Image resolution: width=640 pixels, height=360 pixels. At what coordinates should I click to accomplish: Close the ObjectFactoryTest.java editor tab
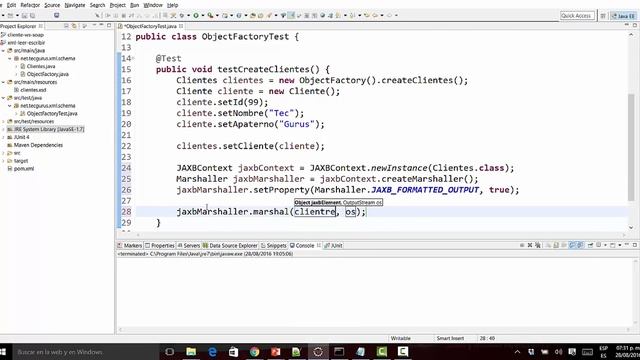point(181,26)
